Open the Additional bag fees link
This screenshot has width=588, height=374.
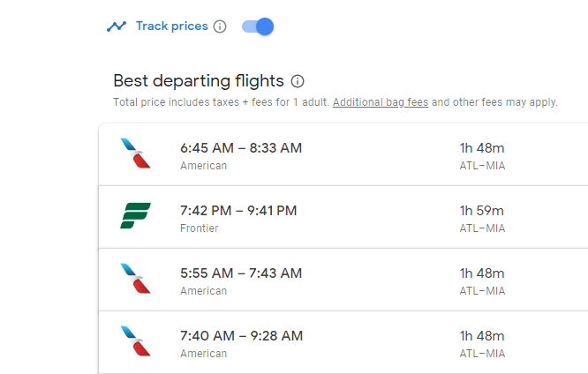(381, 102)
